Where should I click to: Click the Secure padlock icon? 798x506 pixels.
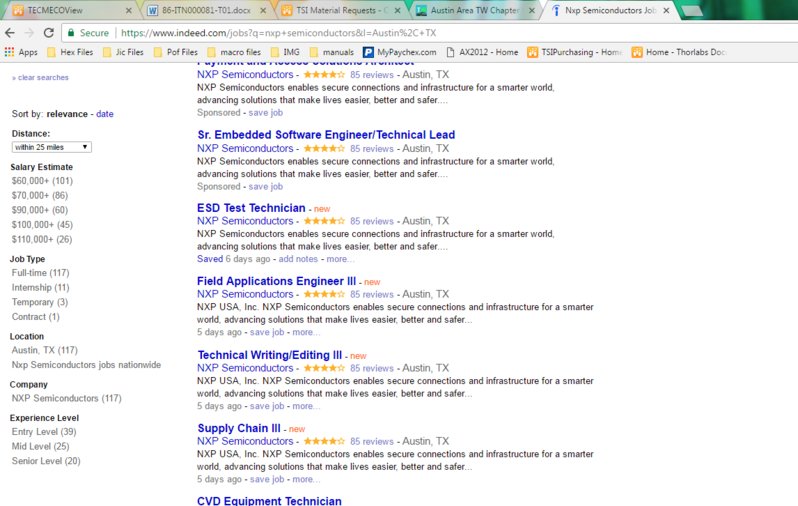click(x=71, y=33)
